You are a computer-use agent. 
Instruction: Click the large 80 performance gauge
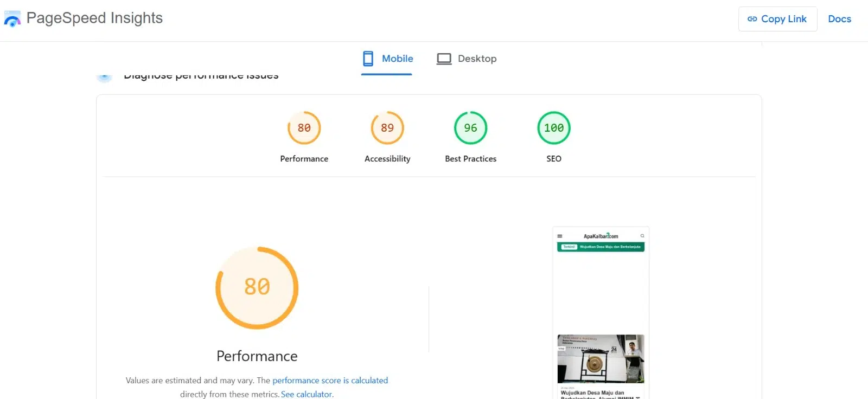[x=257, y=288]
